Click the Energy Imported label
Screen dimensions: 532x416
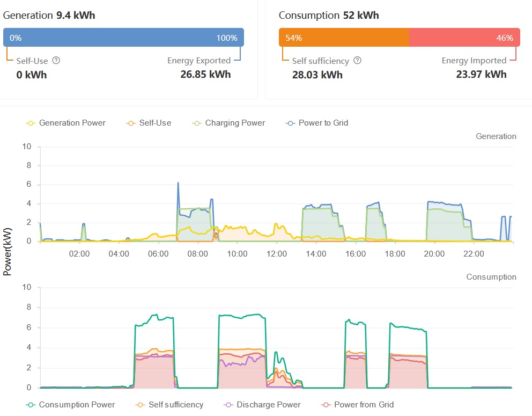(x=474, y=61)
